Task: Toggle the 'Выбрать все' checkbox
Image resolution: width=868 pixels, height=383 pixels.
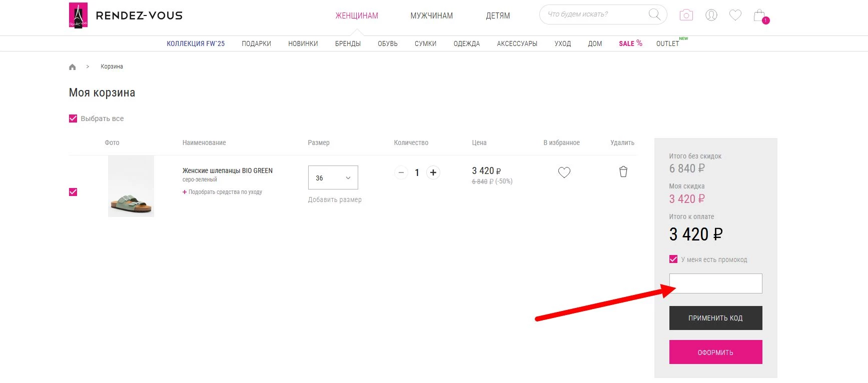Action: [73, 118]
